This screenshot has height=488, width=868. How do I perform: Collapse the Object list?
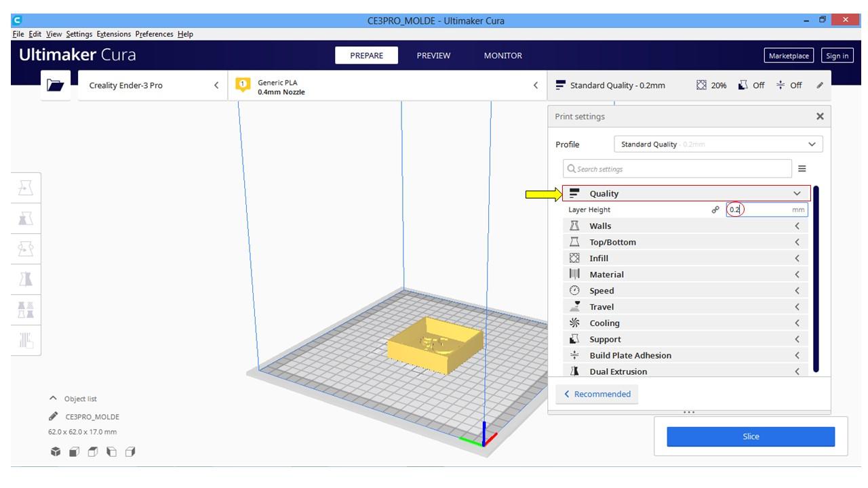(x=73, y=399)
